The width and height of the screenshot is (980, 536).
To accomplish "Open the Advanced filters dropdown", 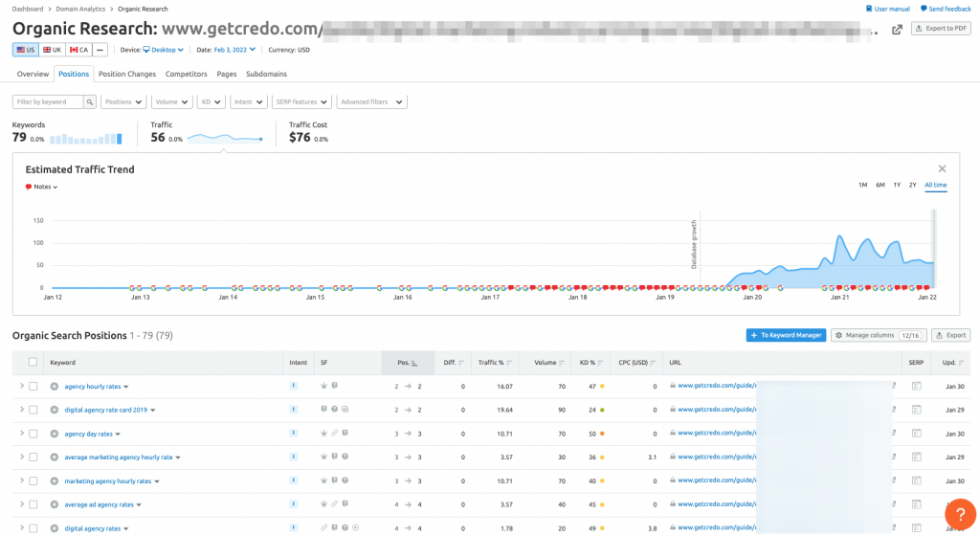I will click(372, 101).
